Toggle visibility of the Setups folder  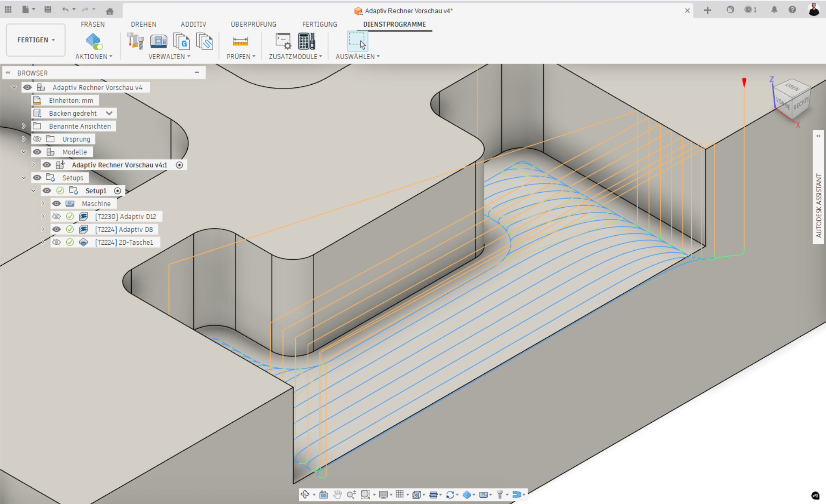pos(37,178)
